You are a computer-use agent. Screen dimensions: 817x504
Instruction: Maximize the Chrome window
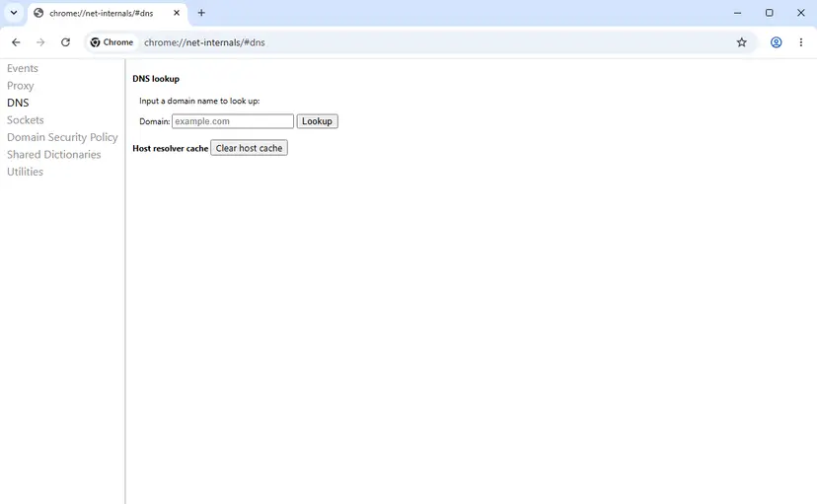point(769,13)
